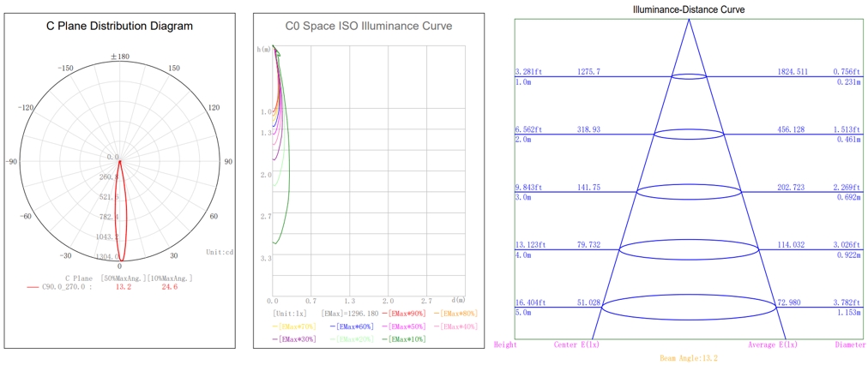This screenshot has height=365, width=868.
Task: Click the -30 angle label
Action: click(66, 255)
